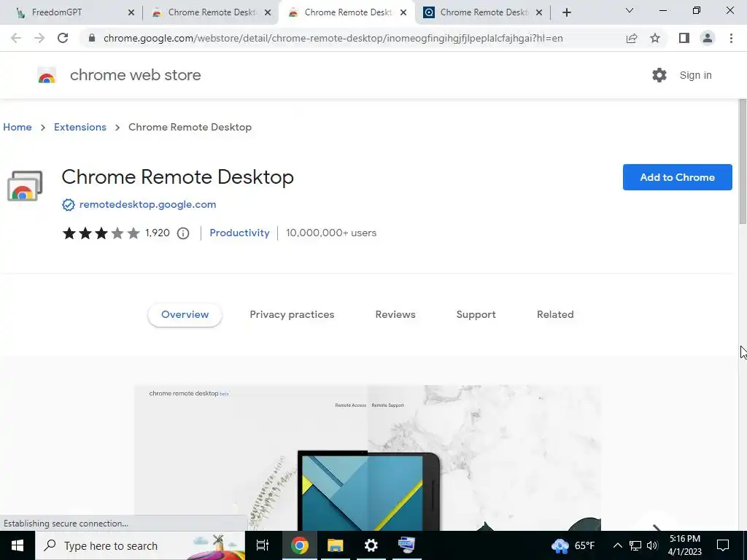Click Chrome icon on the taskbar

(300, 545)
